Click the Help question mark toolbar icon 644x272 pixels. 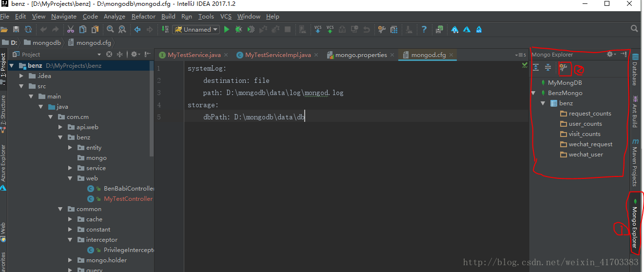[424, 30]
